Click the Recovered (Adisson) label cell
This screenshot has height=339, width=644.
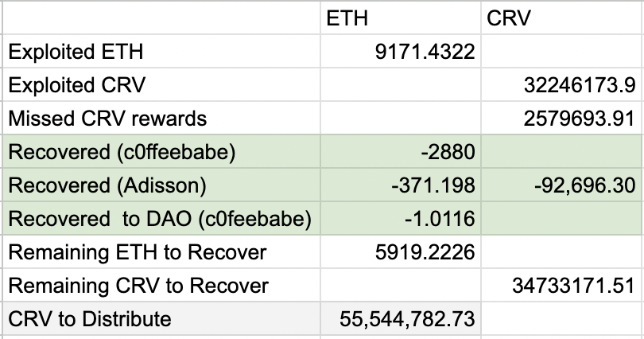pyautogui.click(x=107, y=186)
